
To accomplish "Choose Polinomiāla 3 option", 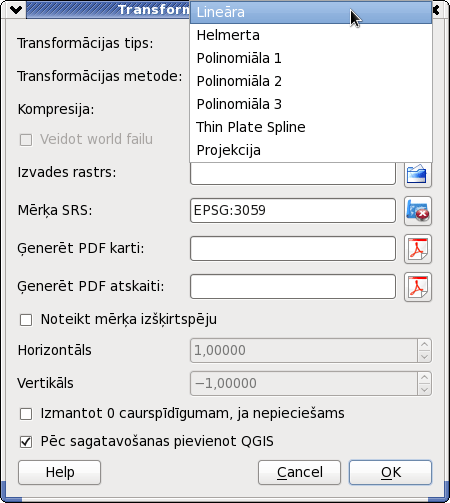I will coord(311,104).
